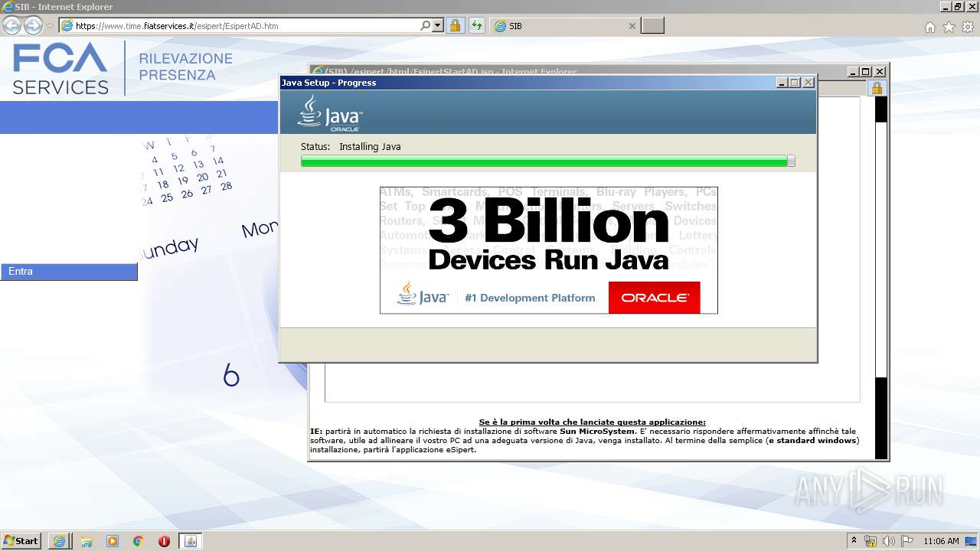Click the padlock icon in popup window
Viewport: 980px width, 551px height.
point(877,87)
